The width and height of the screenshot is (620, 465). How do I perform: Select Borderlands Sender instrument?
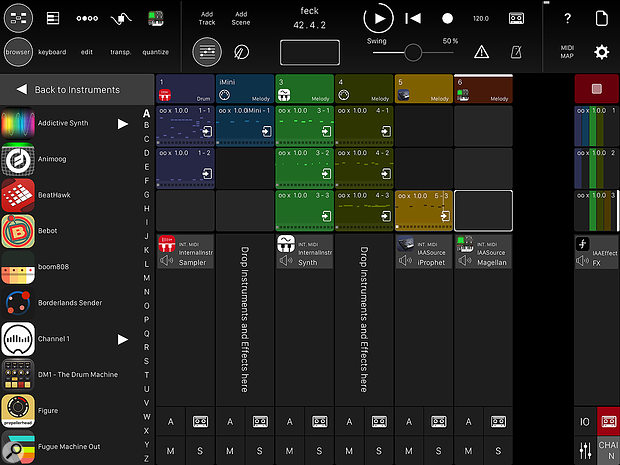pos(71,303)
